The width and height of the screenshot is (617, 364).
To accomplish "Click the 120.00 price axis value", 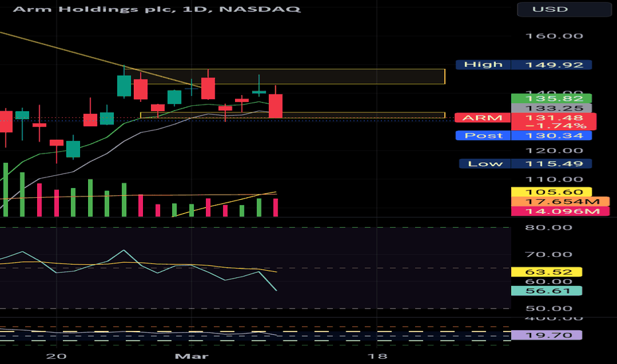I will (x=554, y=151).
